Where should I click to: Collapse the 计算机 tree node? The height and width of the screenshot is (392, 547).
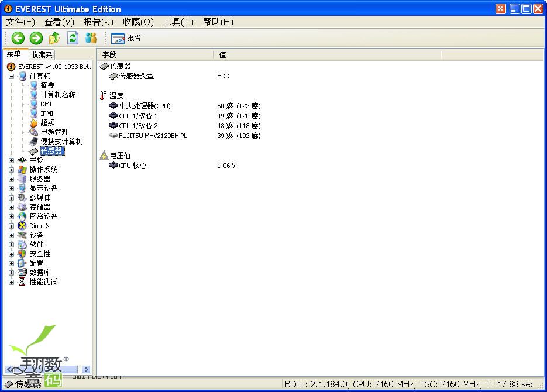point(12,76)
